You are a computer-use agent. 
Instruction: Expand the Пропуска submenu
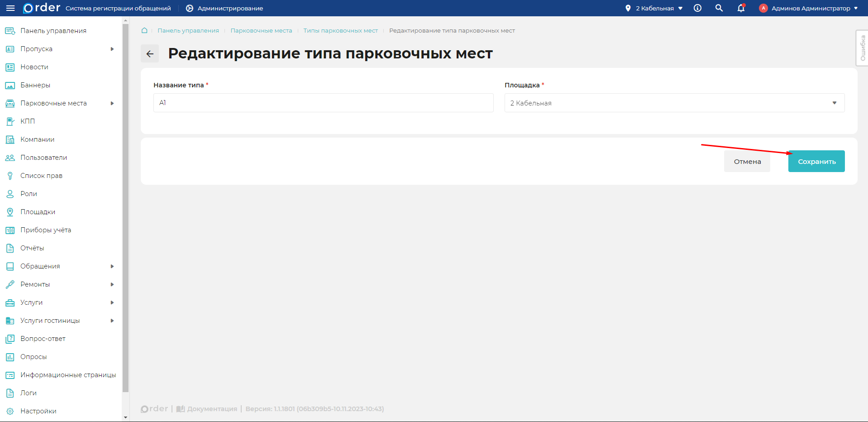click(x=113, y=48)
